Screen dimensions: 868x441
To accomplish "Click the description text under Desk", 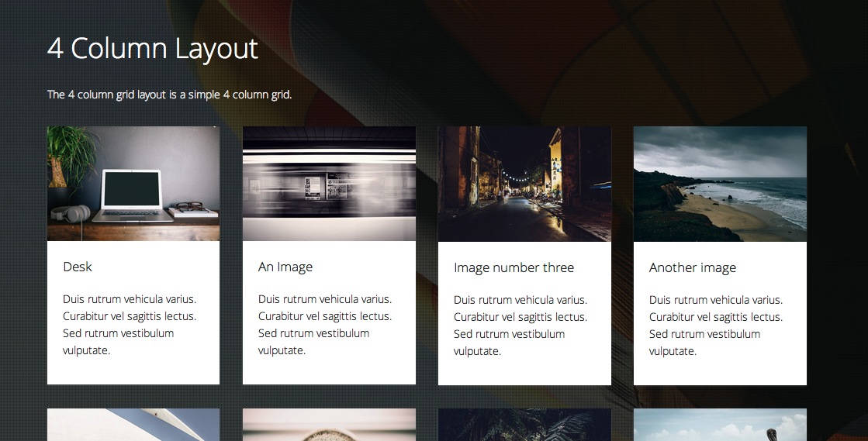I will tap(130, 325).
